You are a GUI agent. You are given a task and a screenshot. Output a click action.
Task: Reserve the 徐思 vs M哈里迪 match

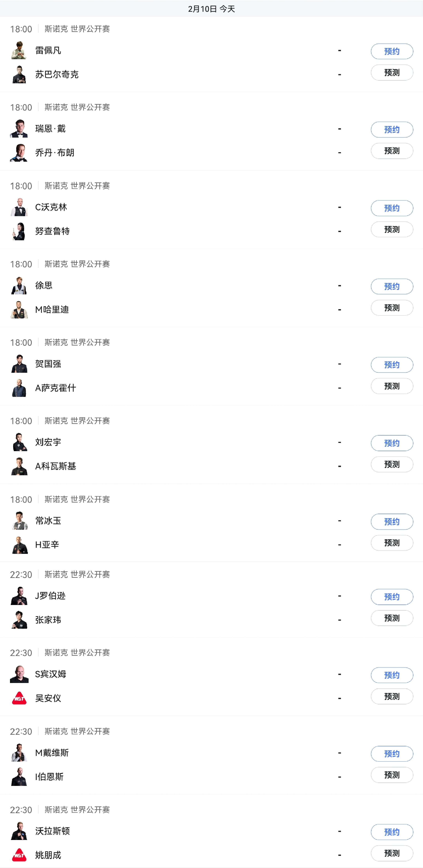tap(392, 286)
